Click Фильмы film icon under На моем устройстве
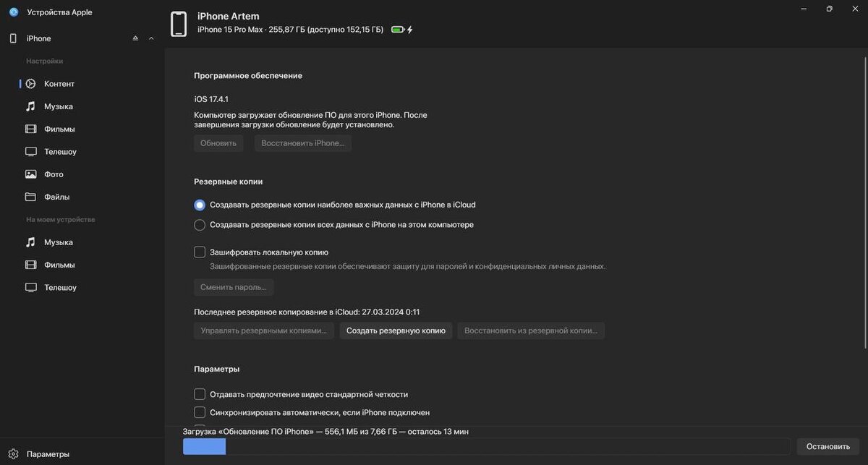Screen dimensions: 868x465 (x=30, y=265)
